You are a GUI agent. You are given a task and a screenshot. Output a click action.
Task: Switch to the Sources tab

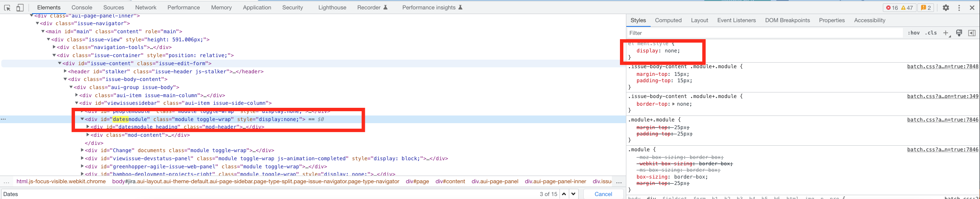click(114, 8)
